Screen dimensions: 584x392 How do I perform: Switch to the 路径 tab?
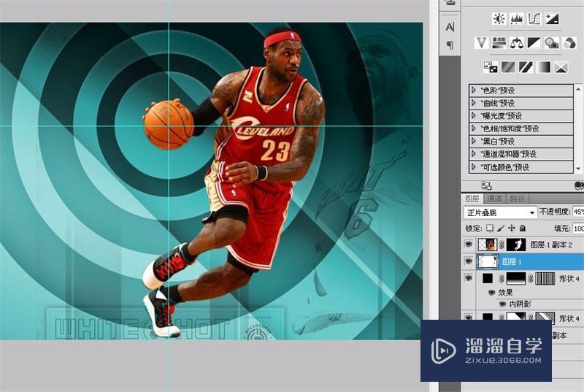click(x=517, y=199)
